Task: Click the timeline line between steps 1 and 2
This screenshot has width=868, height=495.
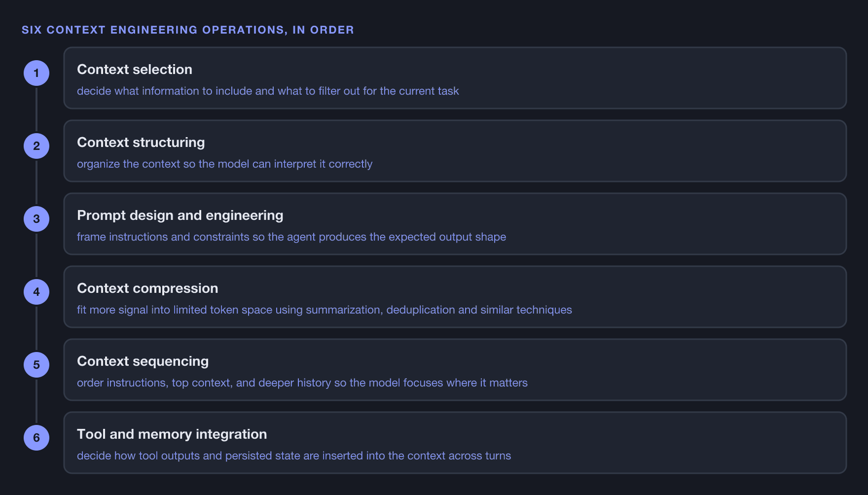Action: (36, 110)
